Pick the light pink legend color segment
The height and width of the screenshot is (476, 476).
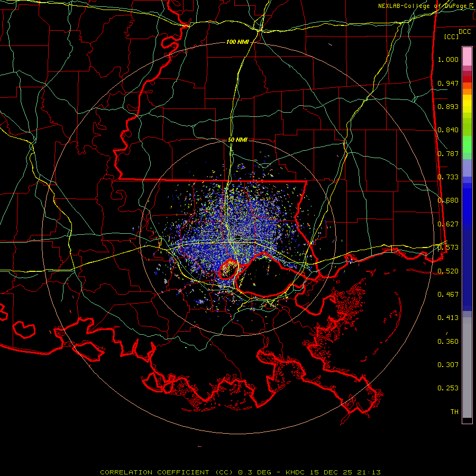point(467,56)
